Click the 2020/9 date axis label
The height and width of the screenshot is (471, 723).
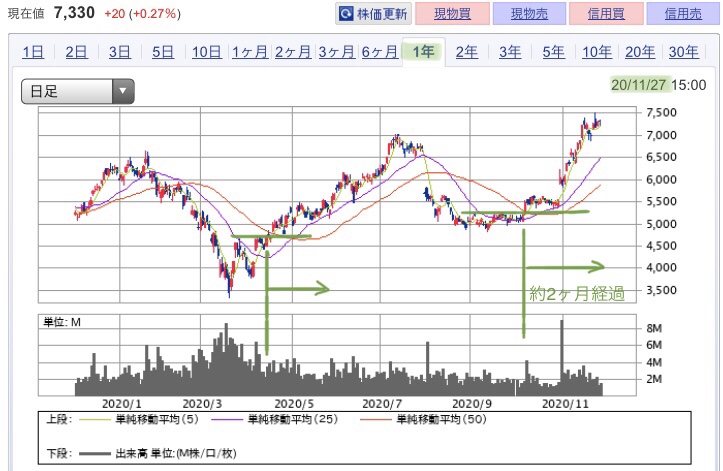pos(472,404)
